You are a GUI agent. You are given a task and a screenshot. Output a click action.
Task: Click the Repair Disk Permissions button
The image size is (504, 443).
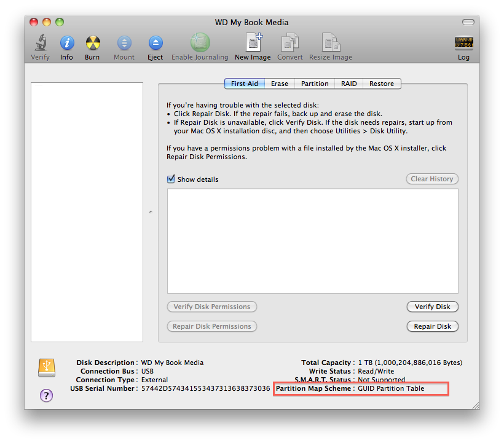212,326
